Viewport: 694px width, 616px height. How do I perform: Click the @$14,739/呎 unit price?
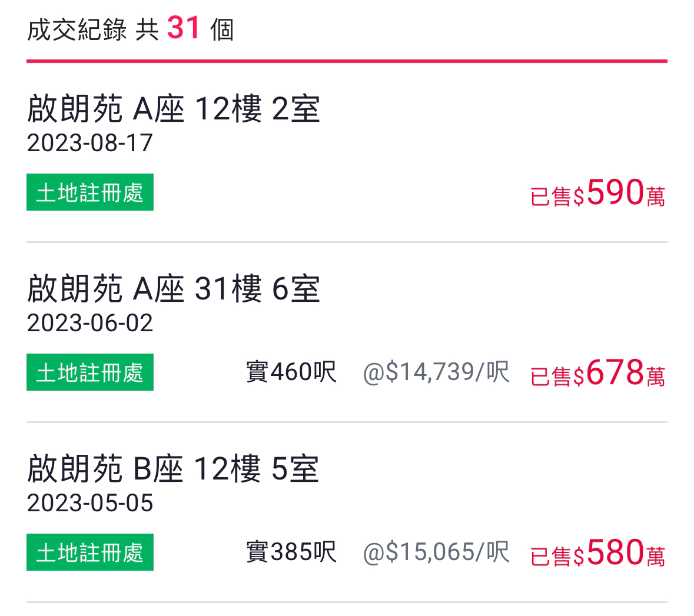(436, 372)
